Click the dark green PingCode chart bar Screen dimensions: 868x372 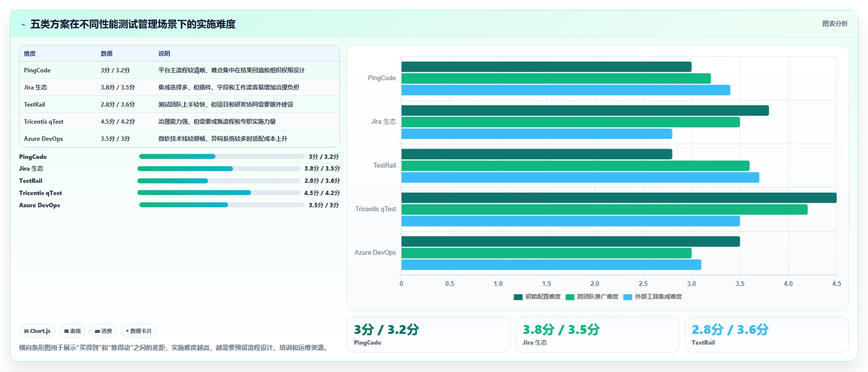pos(547,67)
